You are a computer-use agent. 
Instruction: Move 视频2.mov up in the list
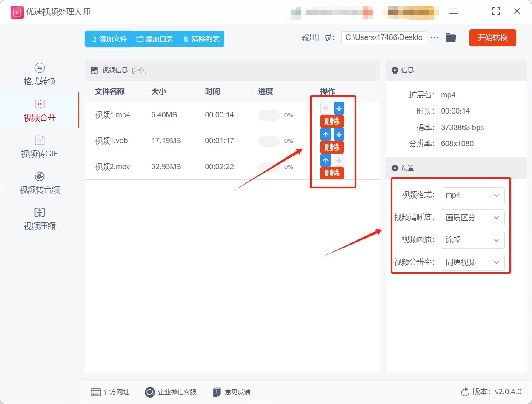(326, 160)
